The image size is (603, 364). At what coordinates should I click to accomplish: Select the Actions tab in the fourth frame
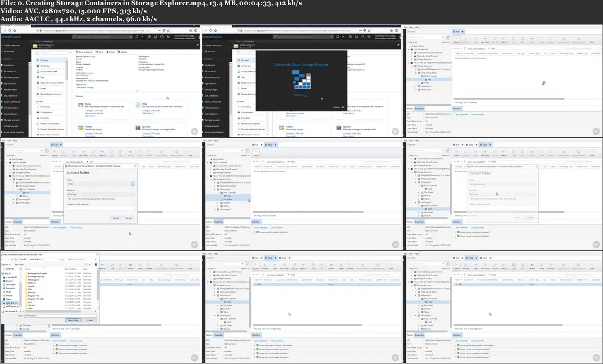(x=8, y=222)
